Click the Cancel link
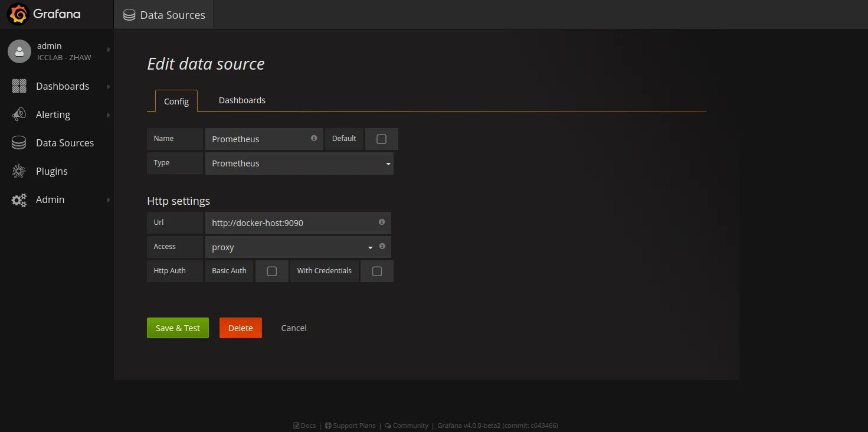 pos(294,328)
